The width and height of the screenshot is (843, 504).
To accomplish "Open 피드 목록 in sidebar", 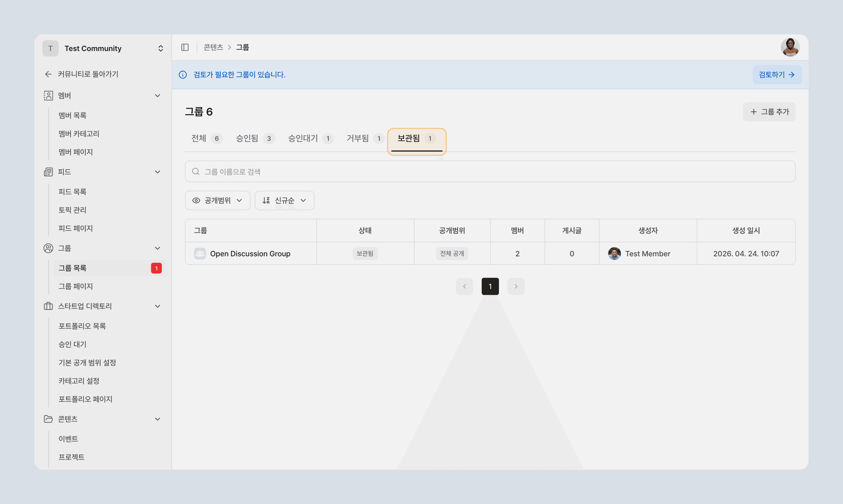I will (x=72, y=192).
